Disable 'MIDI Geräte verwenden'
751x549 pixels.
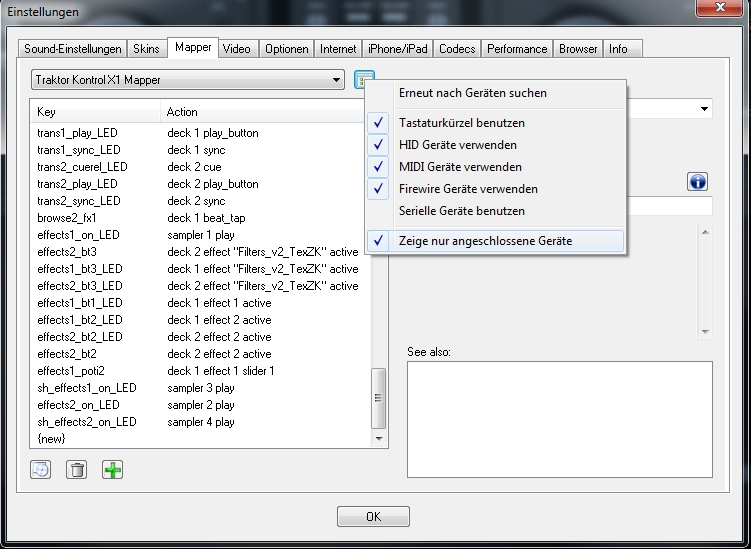[460, 167]
